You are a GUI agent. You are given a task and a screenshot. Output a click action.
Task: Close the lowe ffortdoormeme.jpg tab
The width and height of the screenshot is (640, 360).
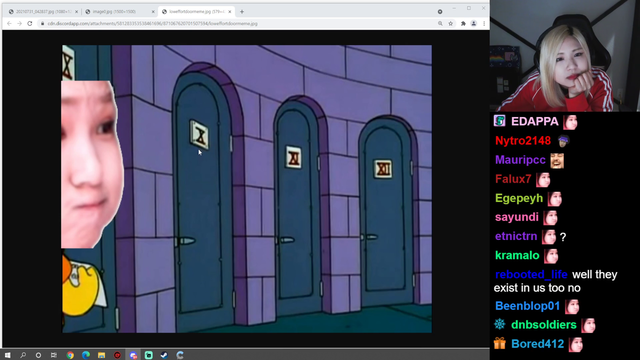(x=230, y=12)
